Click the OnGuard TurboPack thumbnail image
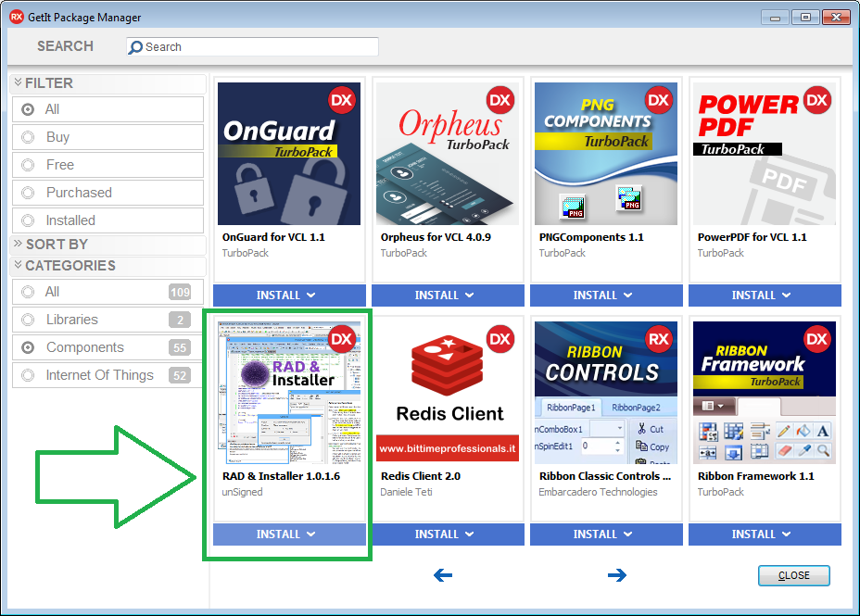The width and height of the screenshot is (860, 616). pyautogui.click(x=289, y=154)
